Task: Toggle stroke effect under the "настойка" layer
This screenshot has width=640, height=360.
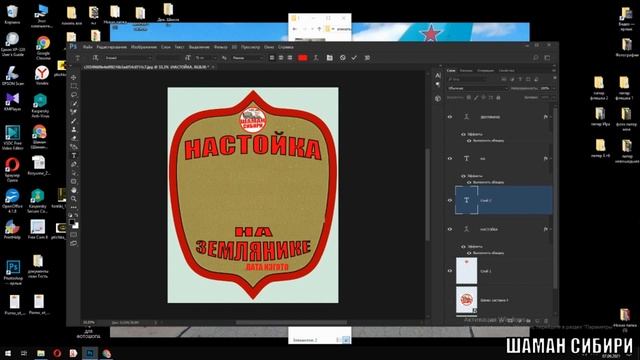Action: tap(469, 253)
